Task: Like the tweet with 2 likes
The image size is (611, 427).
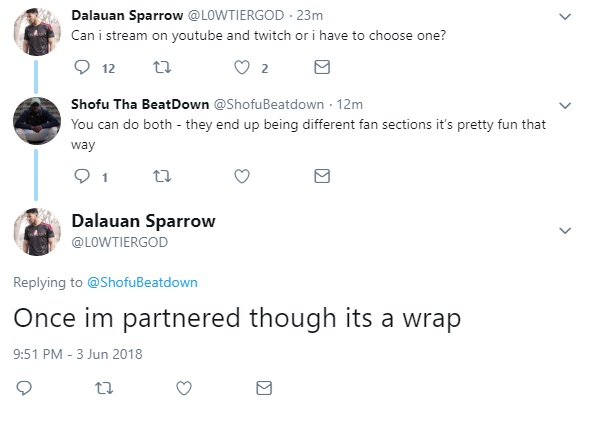Action: point(242,67)
